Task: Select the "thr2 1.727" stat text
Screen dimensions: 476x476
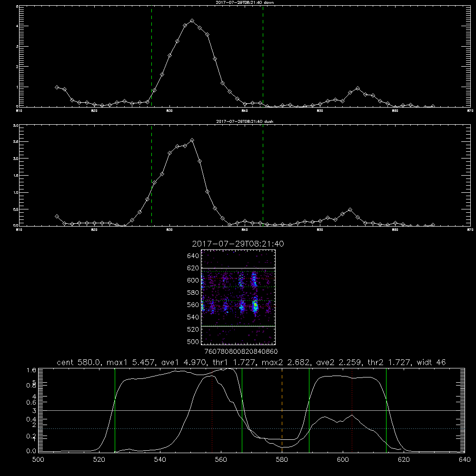Action: (390, 362)
